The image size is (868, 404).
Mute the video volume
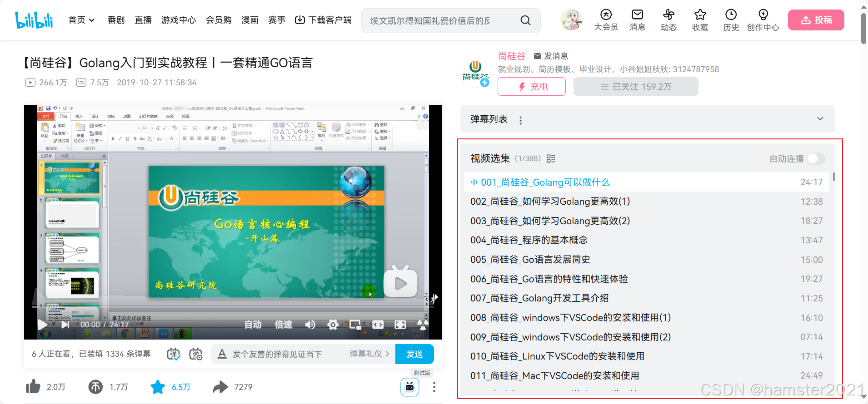(x=310, y=325)
